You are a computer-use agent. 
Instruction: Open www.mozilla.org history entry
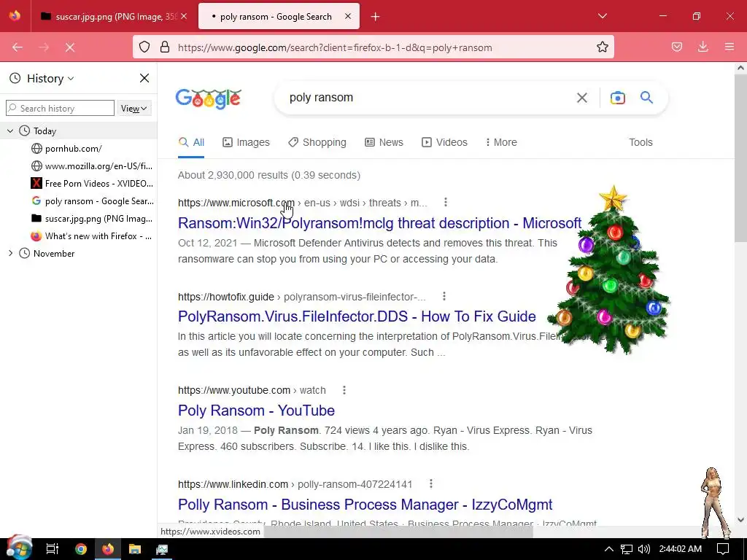point(91,166)
